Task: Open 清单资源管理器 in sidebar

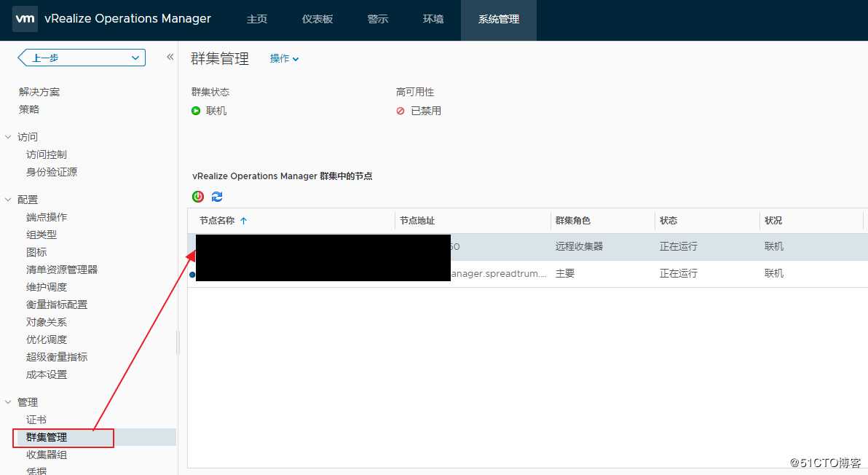Action: pyautogui.click(x=62, y=270)
